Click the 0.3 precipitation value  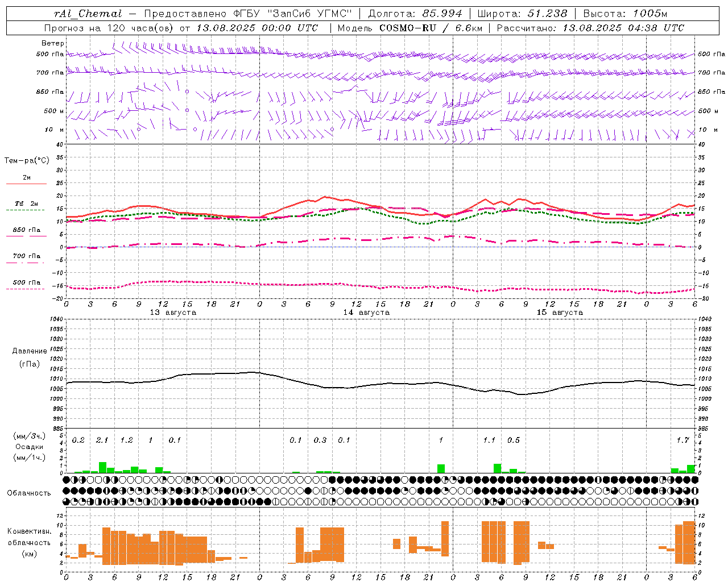tap(320, 440)
